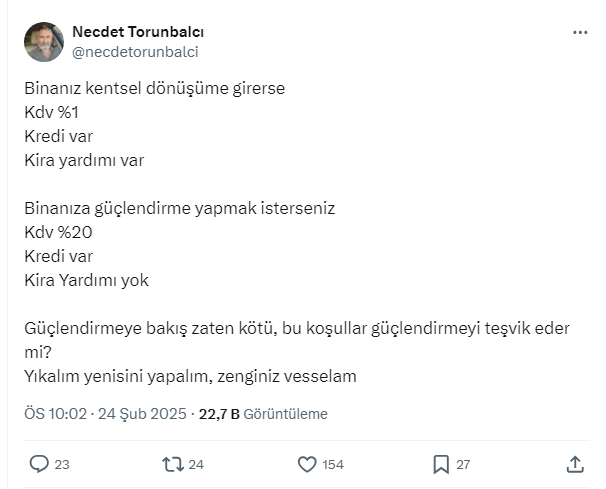Click the repost arrows icon

[x=172, y=464]
